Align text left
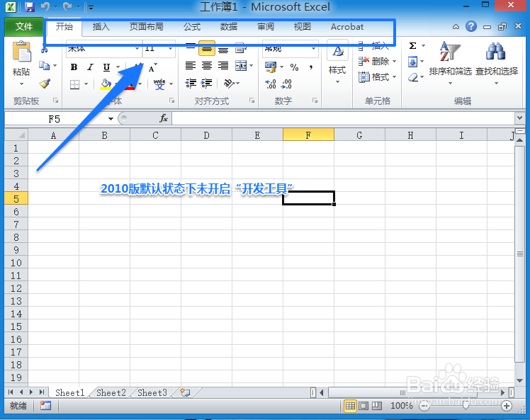530x420 pixels. click(191, 66)
